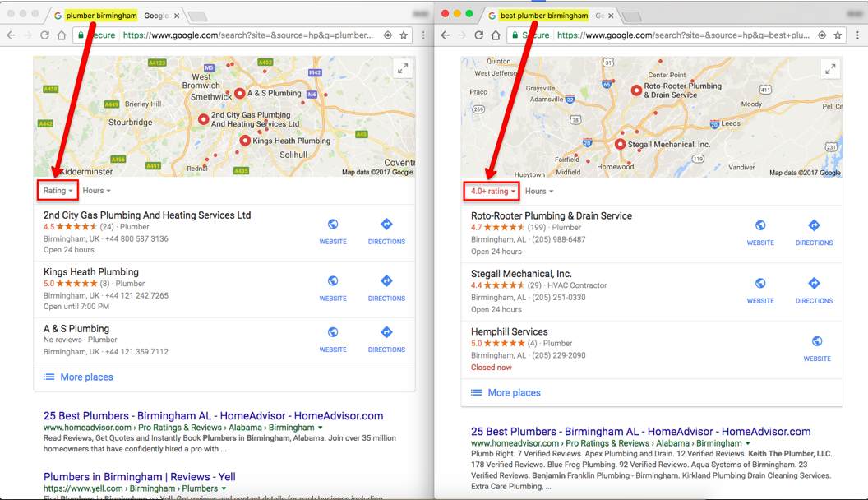Click the left browser address bar URL
This screenshot has height=500, width=868.
(248, 35)
